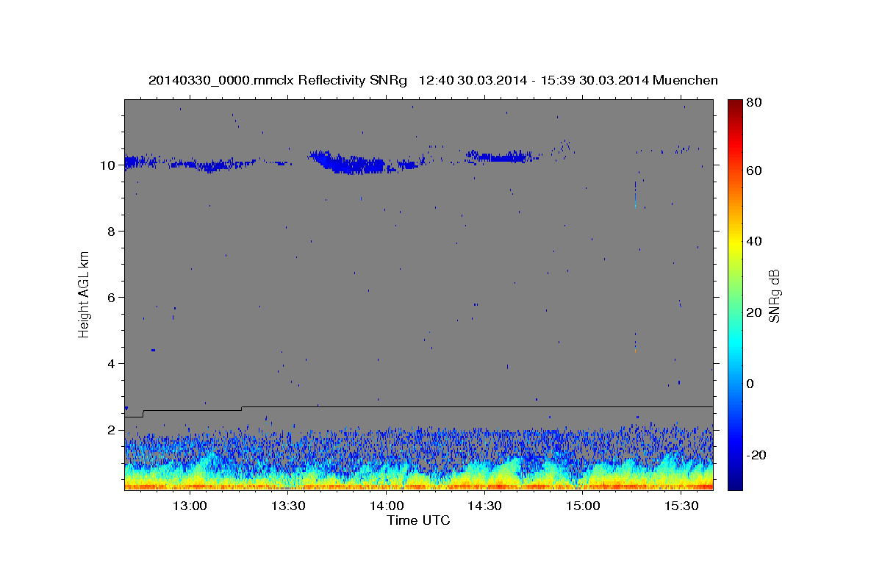The height and width of the screenshot is (588, 882).
Task: Click the 'Time UTC' axis label
Action: point(418,520)
